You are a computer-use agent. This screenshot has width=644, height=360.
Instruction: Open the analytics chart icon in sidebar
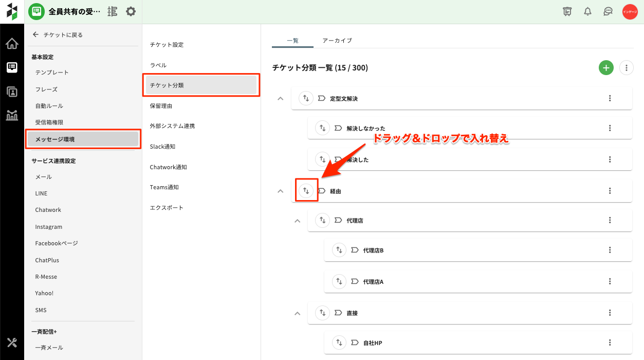(12, 115)
